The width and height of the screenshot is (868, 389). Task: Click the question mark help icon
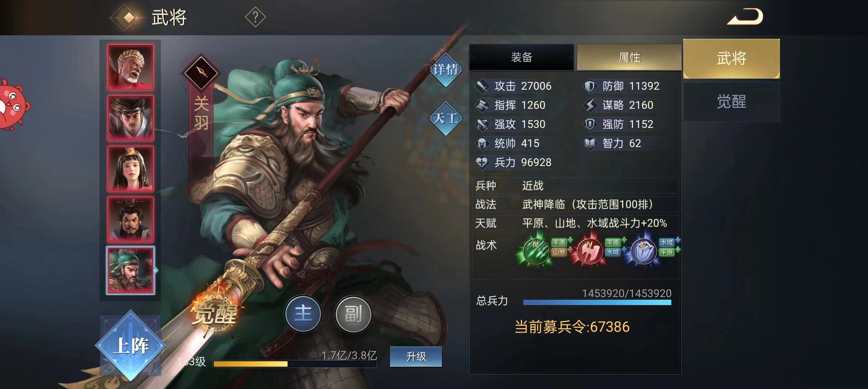(x=255, y=17)
